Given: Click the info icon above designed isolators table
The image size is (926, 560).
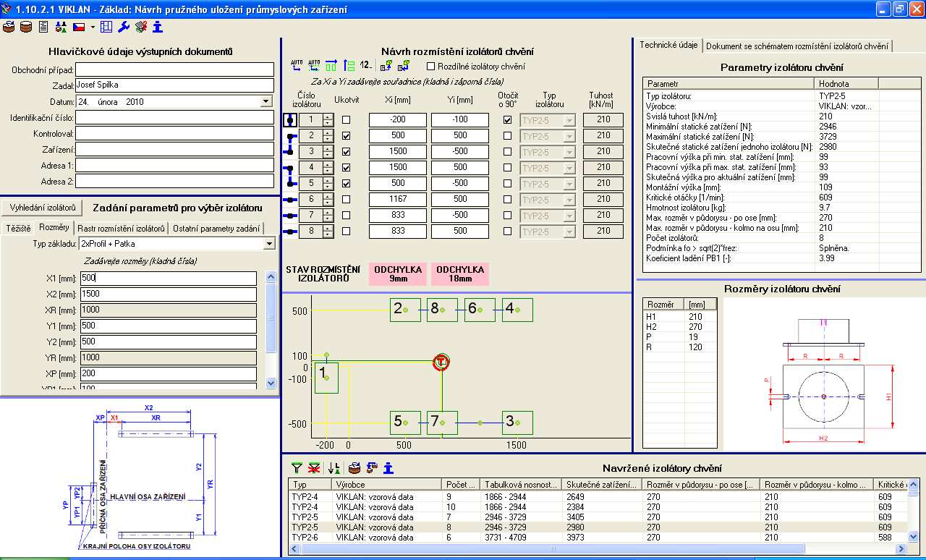Looking at the screenshot, I should pyautogui.click(x=388, y=468).
